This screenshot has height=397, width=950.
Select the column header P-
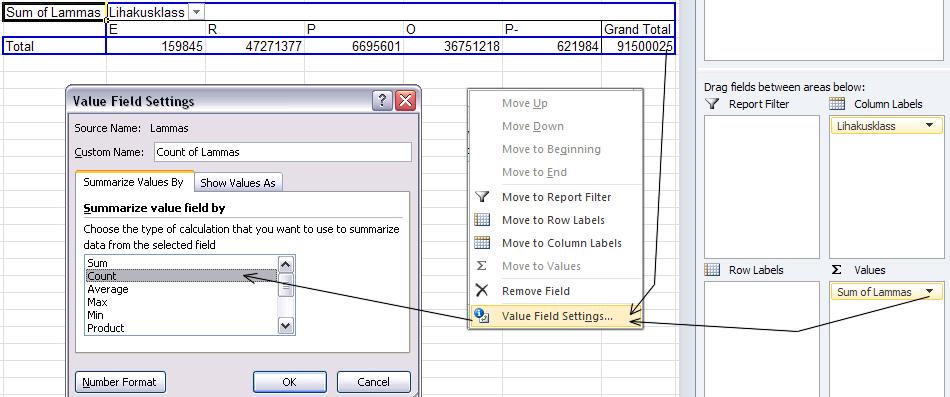pos(552,29)
